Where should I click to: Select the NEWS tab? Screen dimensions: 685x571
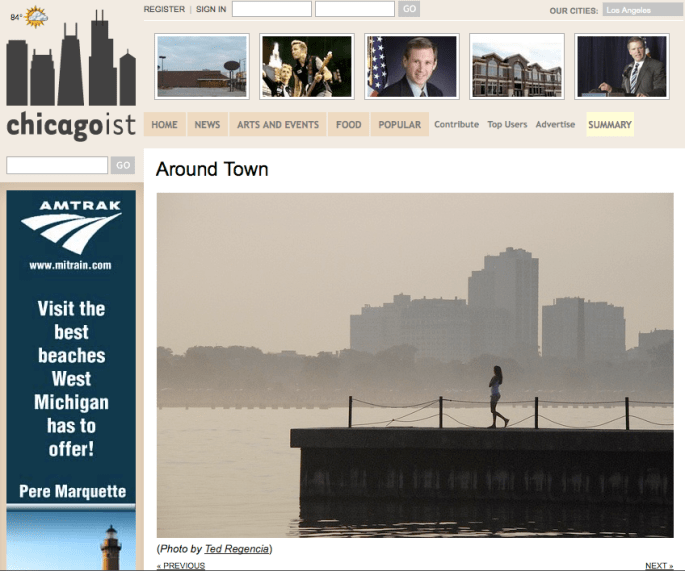207,125
